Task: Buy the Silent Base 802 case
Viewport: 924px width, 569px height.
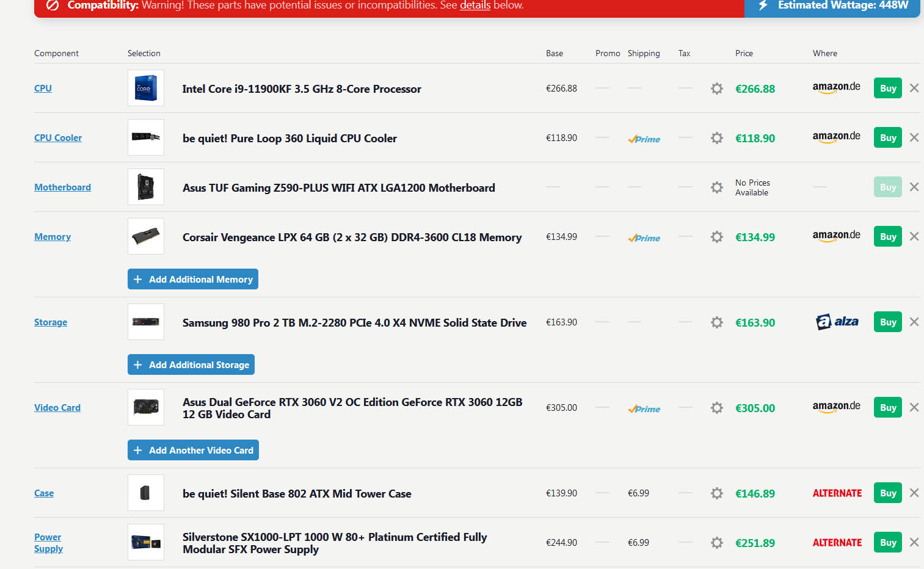Action: click(888, 493)
